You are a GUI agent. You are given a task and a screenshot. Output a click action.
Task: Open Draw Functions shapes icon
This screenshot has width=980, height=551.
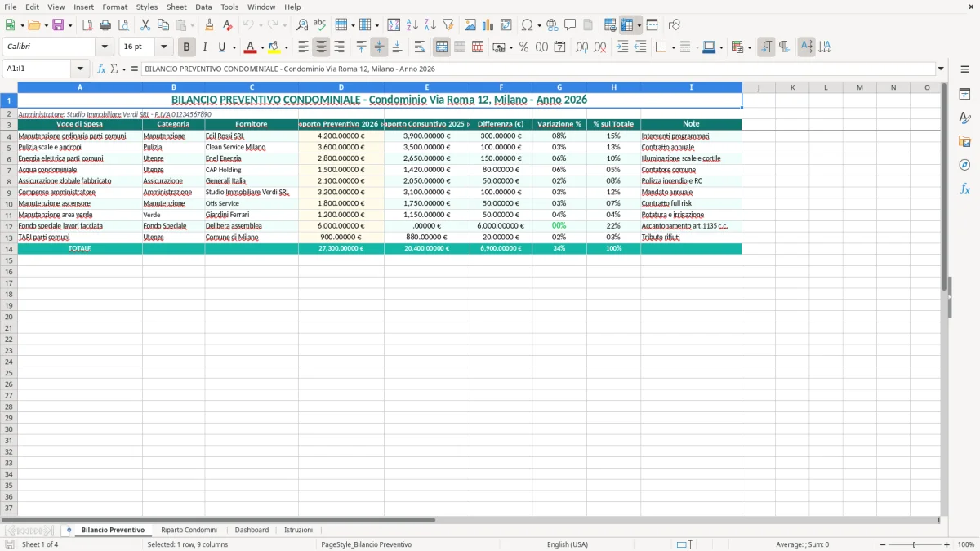click(675, 25)
